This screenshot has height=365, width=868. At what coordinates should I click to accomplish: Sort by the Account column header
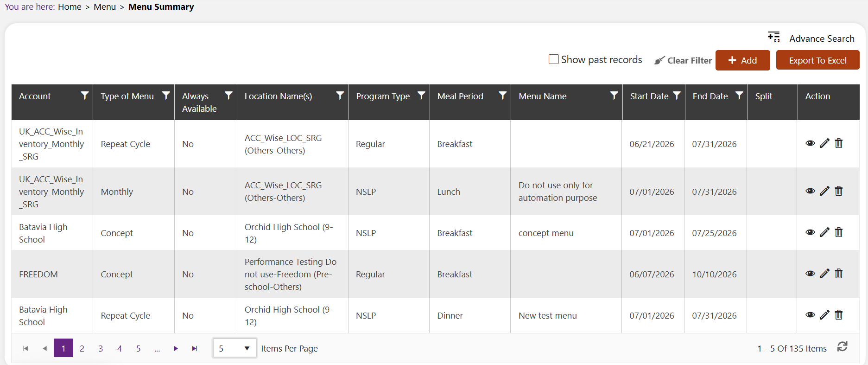[35, 96]
